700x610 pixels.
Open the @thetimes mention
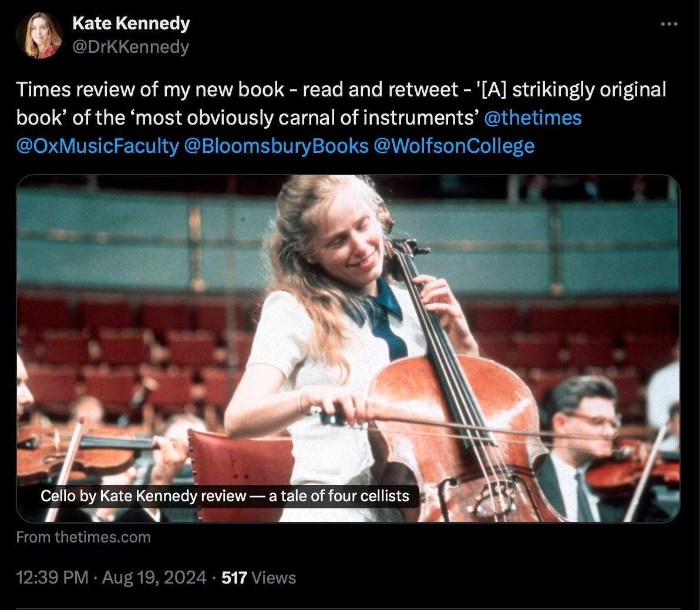pos(533,118)
